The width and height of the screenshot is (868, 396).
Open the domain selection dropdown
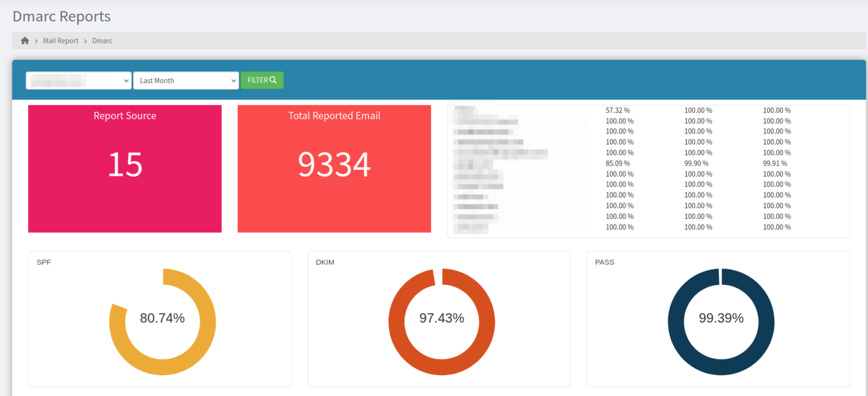coord(78,80)
